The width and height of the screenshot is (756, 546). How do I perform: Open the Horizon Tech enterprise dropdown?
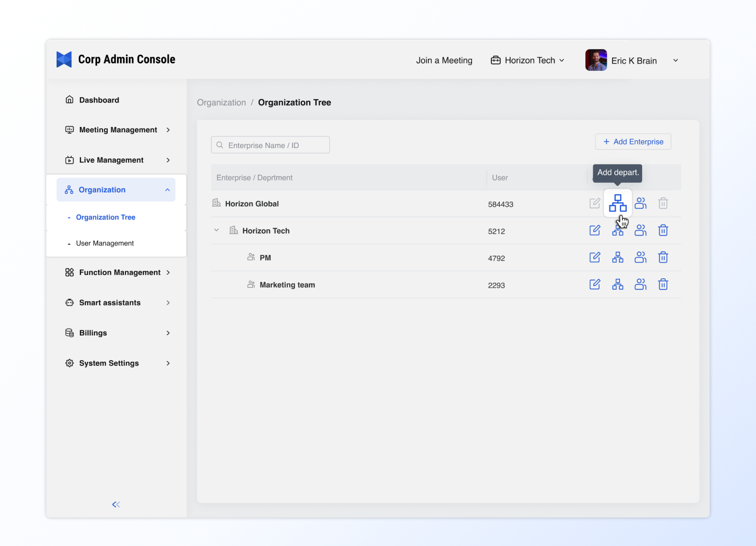click(x=528, y=60)
